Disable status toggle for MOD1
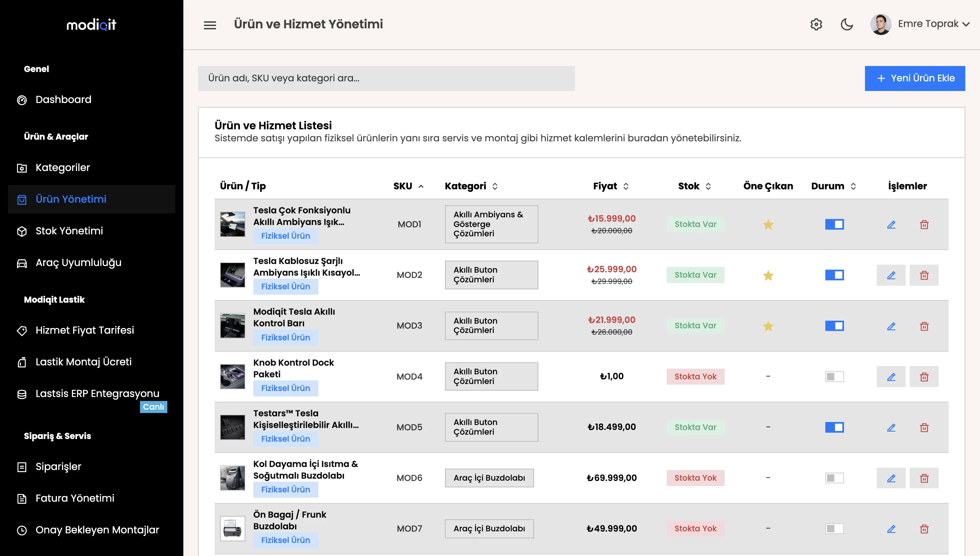The width and height of the screenshot is (980, 556). (834, 224)
